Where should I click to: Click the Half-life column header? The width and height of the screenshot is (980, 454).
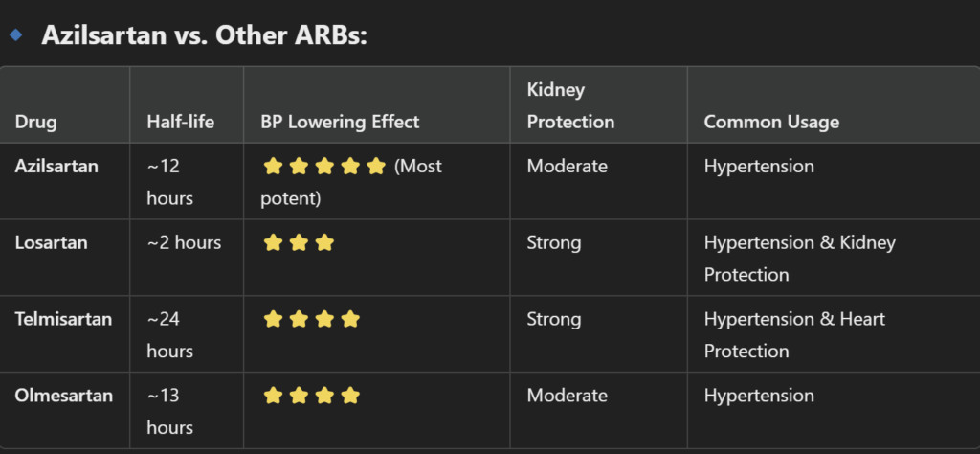coord(181,122)
